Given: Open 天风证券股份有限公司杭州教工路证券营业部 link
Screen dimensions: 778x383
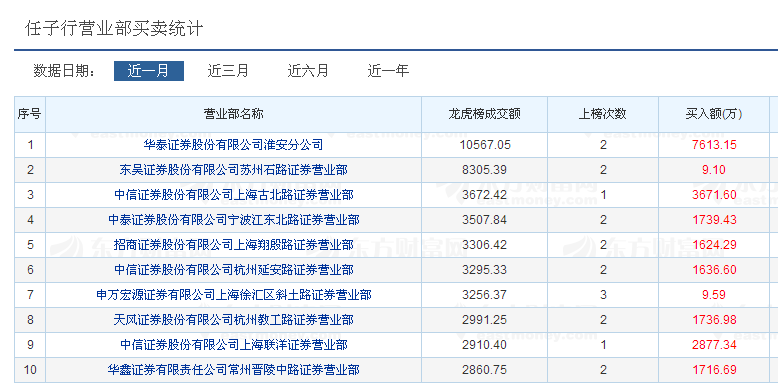Looking at the screenshot, I should (234, 319).
